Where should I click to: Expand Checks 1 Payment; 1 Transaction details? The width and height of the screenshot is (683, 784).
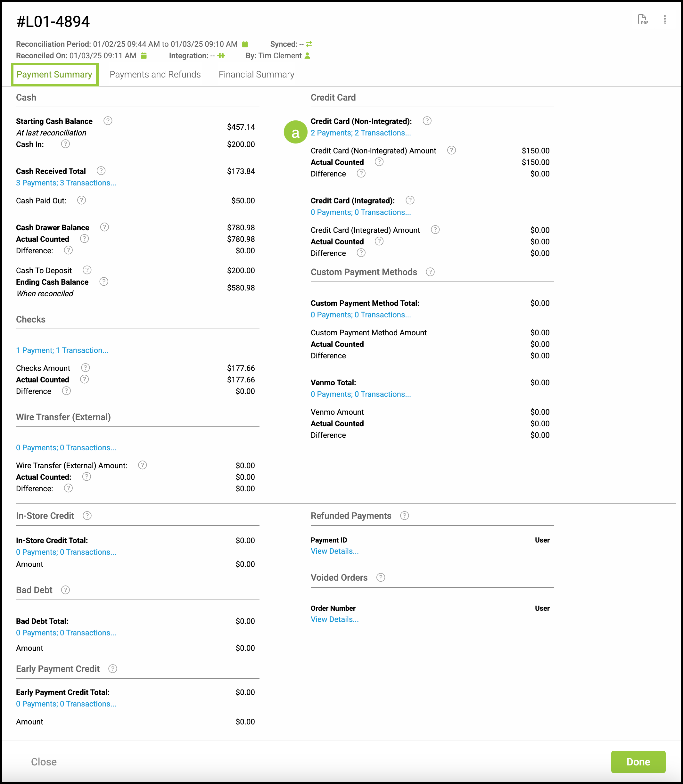point(62,350)
